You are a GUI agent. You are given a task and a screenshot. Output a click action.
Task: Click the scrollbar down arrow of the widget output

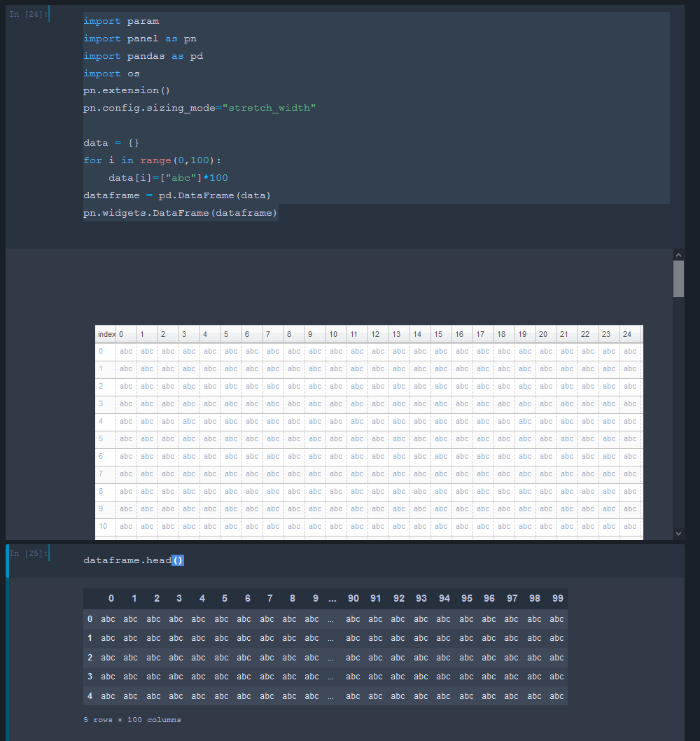pyautogui.click(x=678, y=533)
